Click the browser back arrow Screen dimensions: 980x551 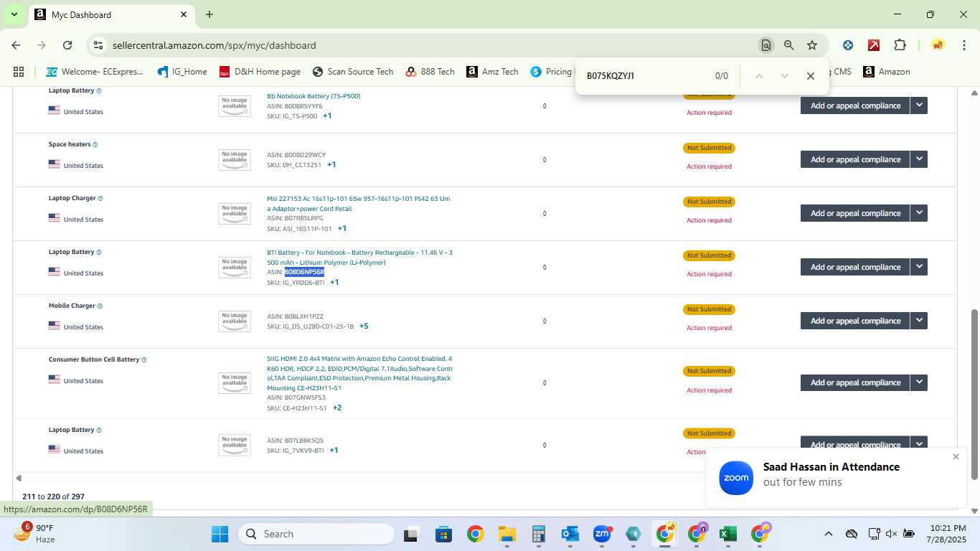tap(16, 45)
